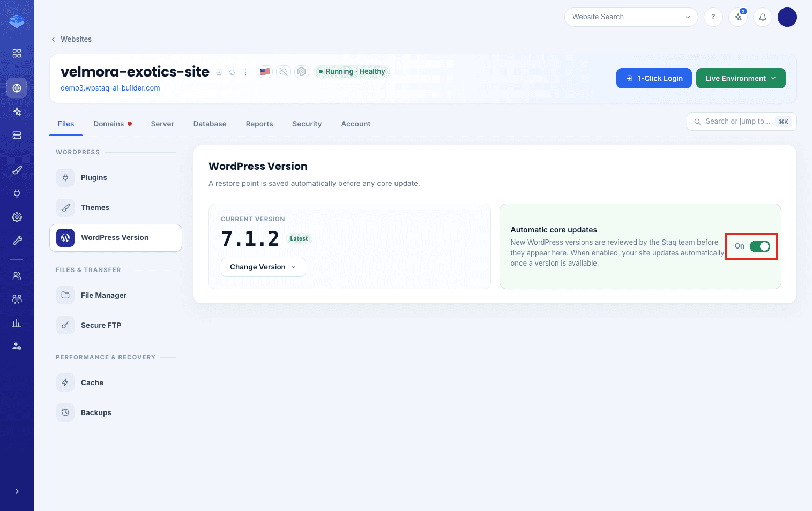Open the user avatar menu
Image resolution: width=812 pixels, height=511 pixels.
[x=787, y=17]
